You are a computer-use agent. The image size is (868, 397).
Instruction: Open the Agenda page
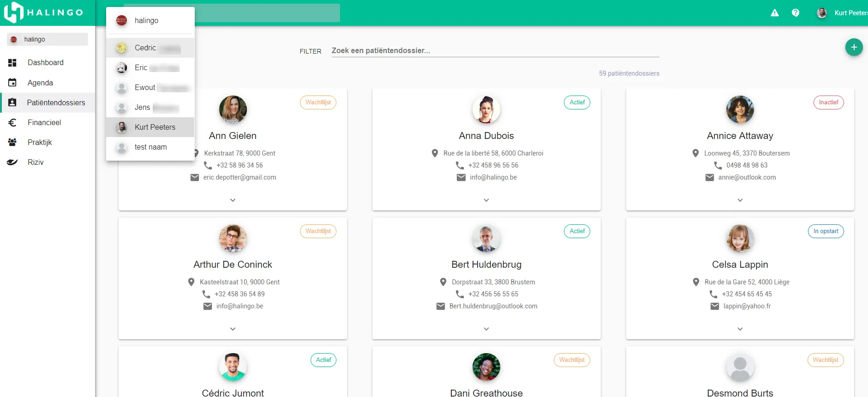click(48, 83)
